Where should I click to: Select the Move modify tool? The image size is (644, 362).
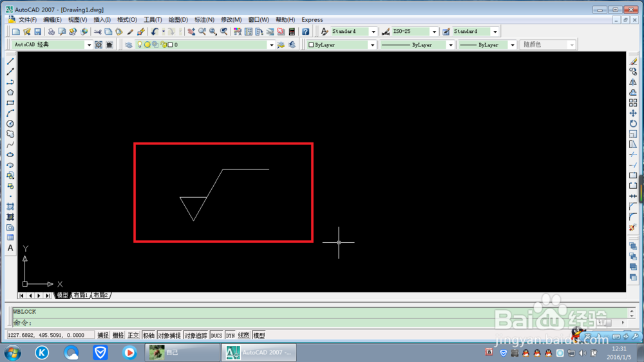[x=633, y=113]
